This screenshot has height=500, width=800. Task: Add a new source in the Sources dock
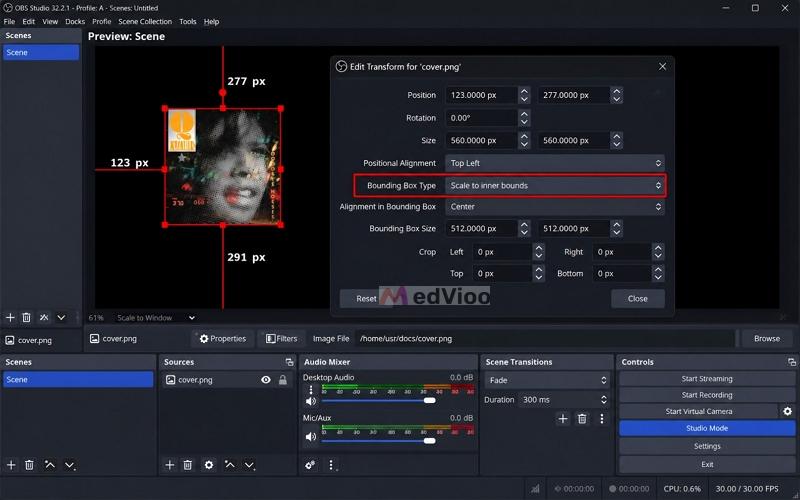click(170, 465)
